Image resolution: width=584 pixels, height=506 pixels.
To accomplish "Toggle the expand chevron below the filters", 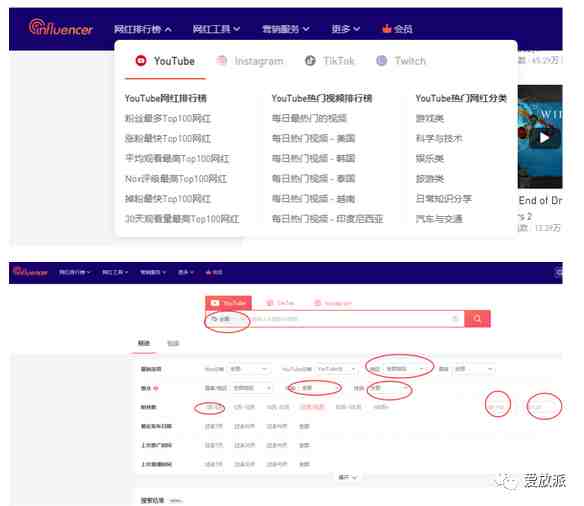I will [x=347, y=477].
